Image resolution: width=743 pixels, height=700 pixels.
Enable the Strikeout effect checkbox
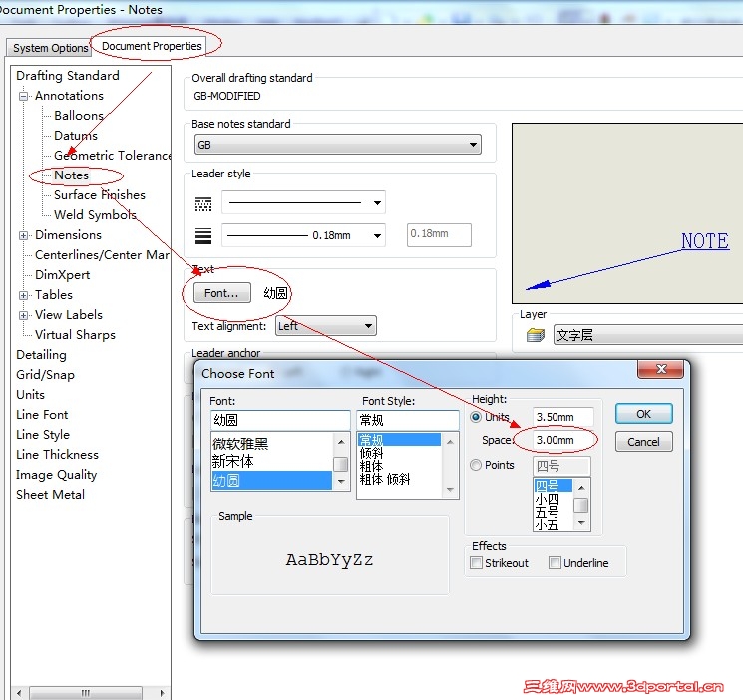coord(476,563)
